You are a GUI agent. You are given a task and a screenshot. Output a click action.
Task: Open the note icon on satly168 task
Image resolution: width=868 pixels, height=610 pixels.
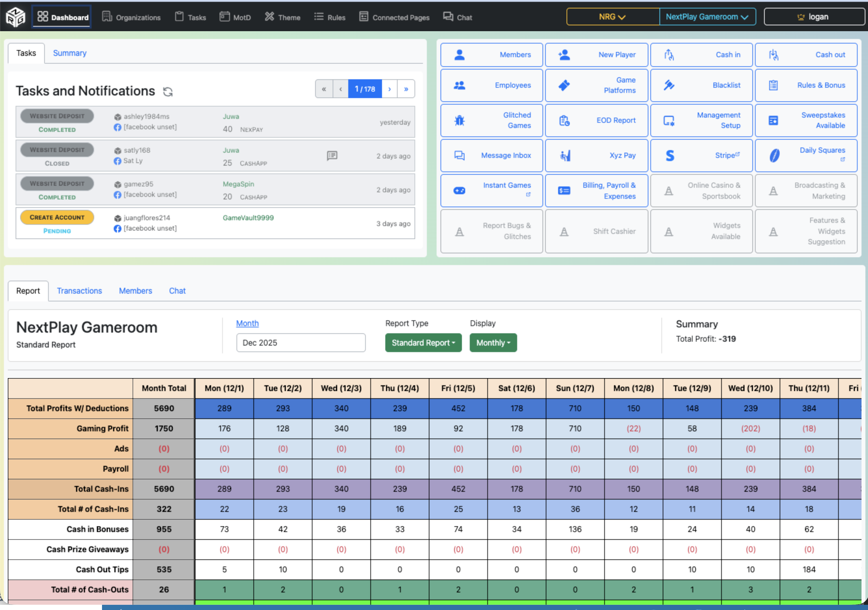tap(332, 156)
